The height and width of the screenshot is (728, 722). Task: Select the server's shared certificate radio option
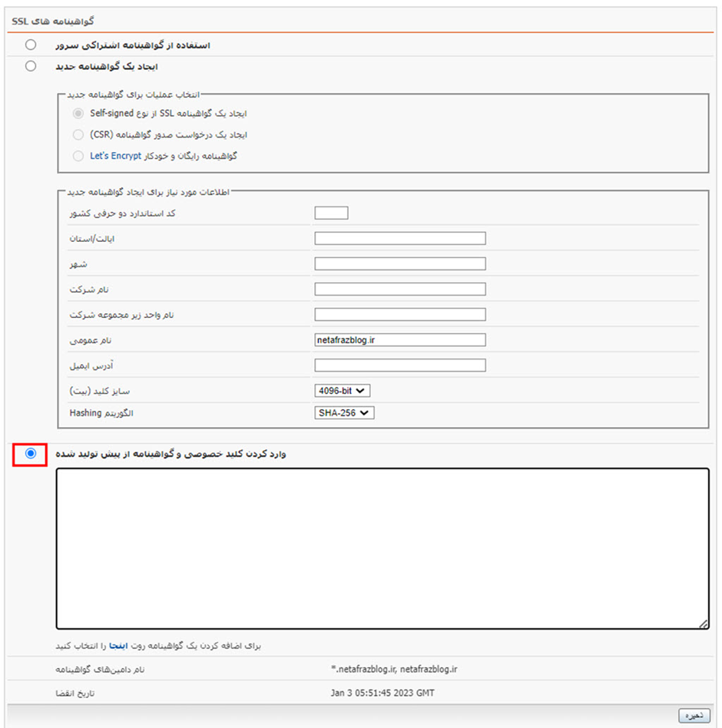pos(31,45)
